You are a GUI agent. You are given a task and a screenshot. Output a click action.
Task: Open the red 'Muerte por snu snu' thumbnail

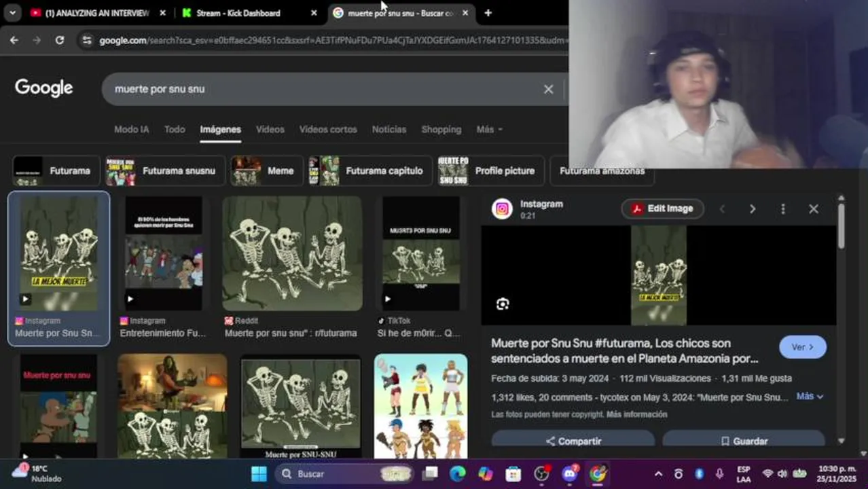pos(58,406)
